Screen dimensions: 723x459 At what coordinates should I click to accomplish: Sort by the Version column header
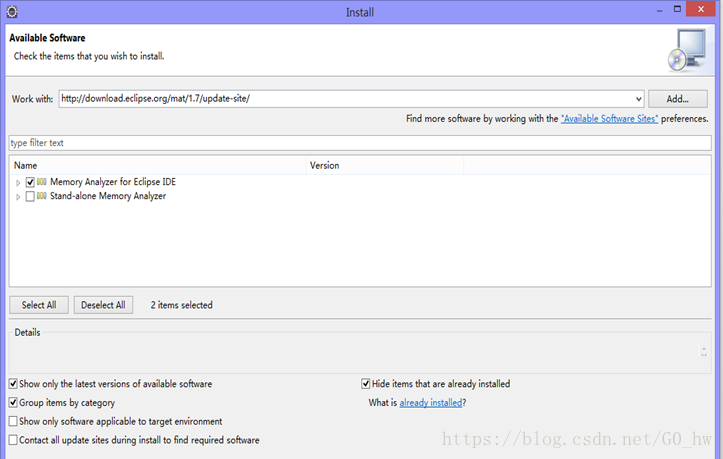pos(385,165)
